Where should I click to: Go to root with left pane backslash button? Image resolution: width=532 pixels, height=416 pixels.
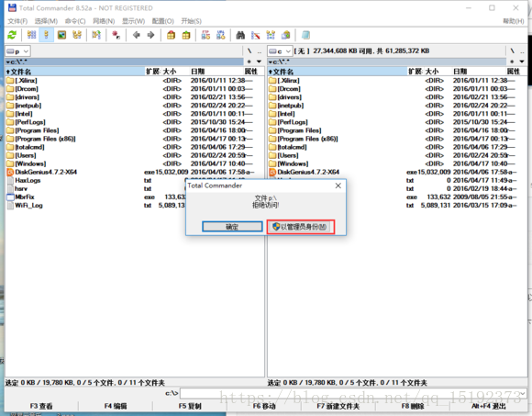coord(249,51)
